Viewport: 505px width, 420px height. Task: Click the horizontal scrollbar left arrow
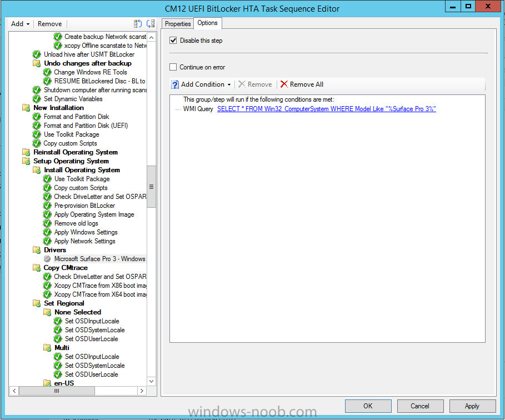[14, 391]
